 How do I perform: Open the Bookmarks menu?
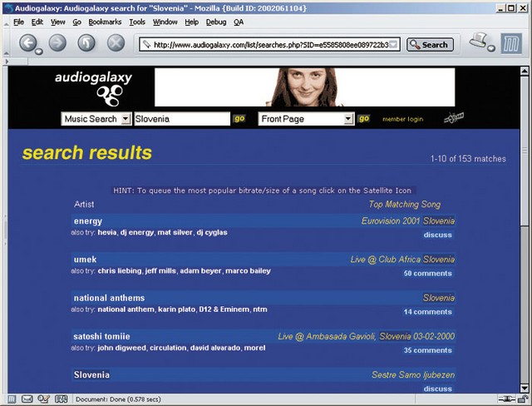click(x=105, y=22)
